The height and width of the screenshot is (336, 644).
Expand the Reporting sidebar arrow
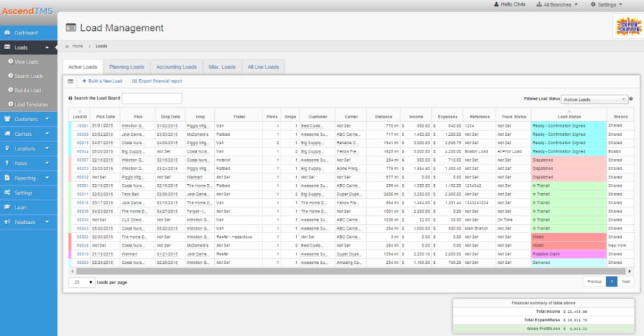click(47, 178)
